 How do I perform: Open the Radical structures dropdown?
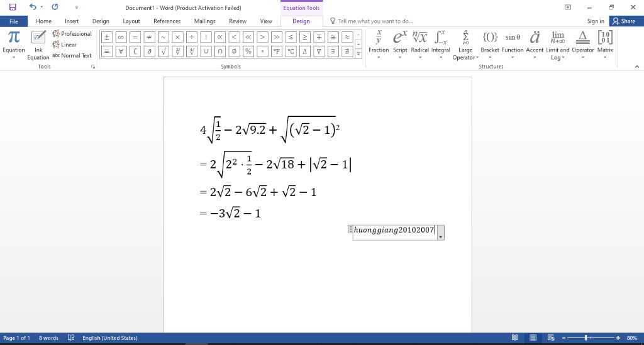pos(419,45)
